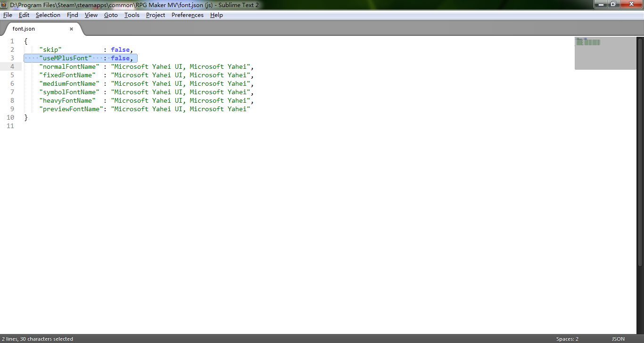Click line number 11 in gutter
The height and width of the screenshot is (343, 644).
tap(10, 126)
